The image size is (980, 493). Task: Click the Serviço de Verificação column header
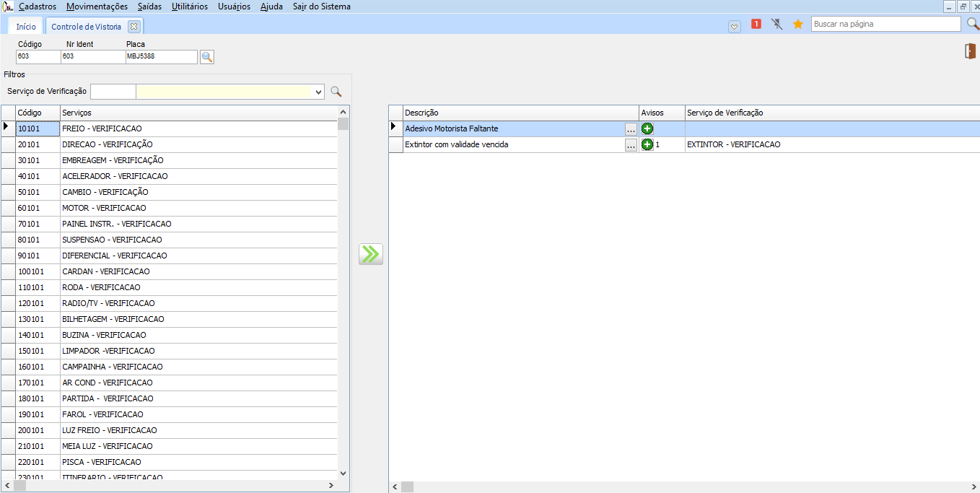click(x=832, y=113)
